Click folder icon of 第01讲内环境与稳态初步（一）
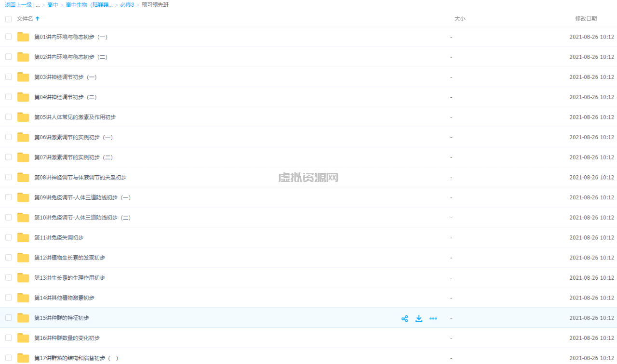This screenshot has height=364, width=617. pyautogui.click(x=23, y=37)
